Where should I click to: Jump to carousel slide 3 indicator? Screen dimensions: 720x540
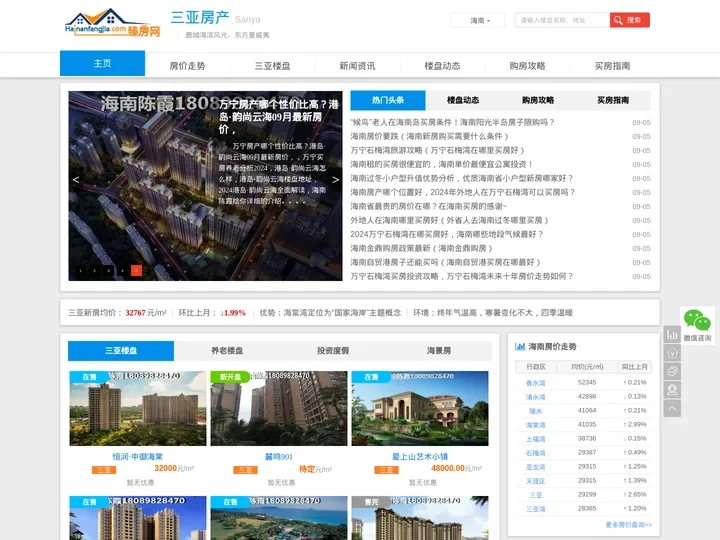click(108, 270)
